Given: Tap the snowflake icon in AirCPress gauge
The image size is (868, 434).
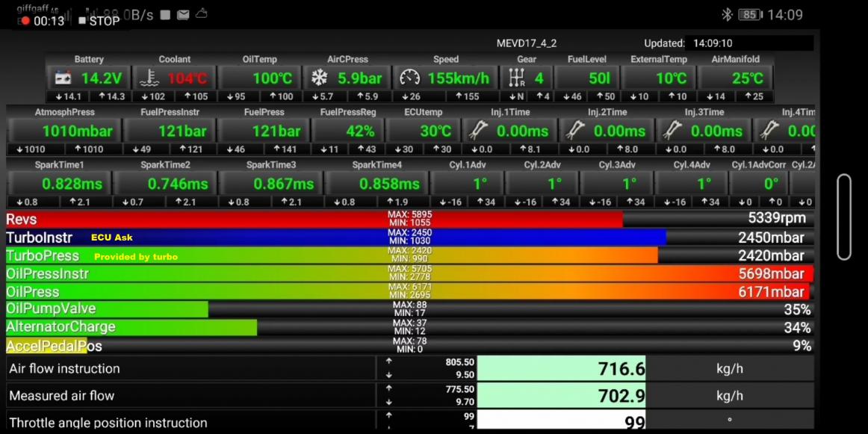Looking at the screenshot, I should [319, 78].
